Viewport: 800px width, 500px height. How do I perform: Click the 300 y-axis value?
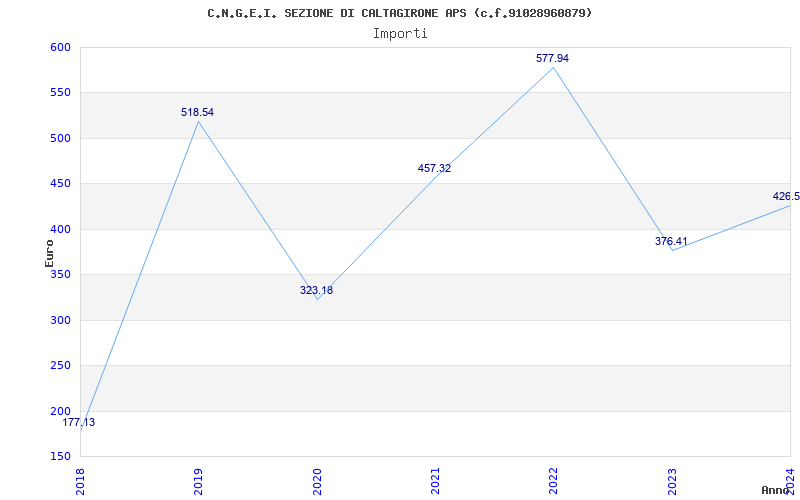[60, 320]
